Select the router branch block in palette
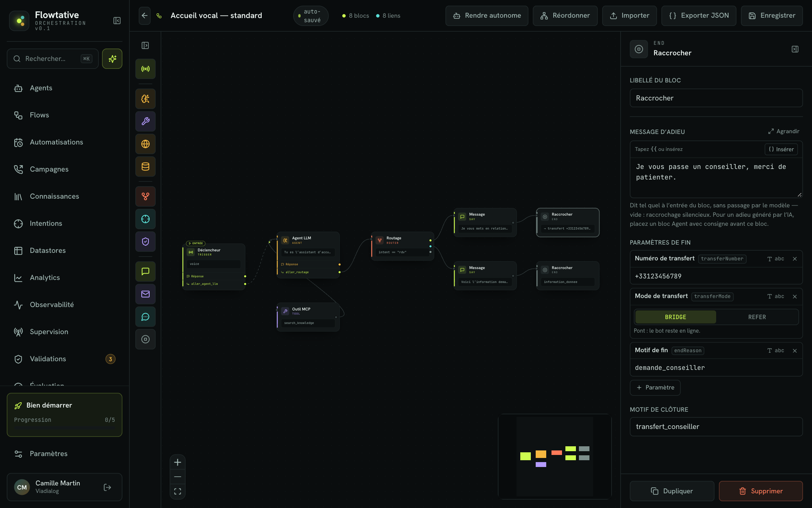The height and width of the screenshot is (508, 812). click(145, 196)
